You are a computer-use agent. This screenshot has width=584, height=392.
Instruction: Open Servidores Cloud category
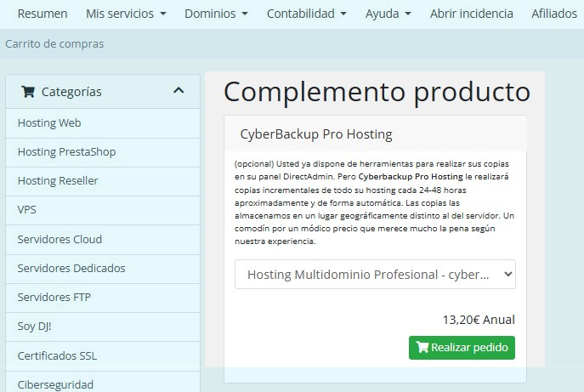click(x=103, y=239)
